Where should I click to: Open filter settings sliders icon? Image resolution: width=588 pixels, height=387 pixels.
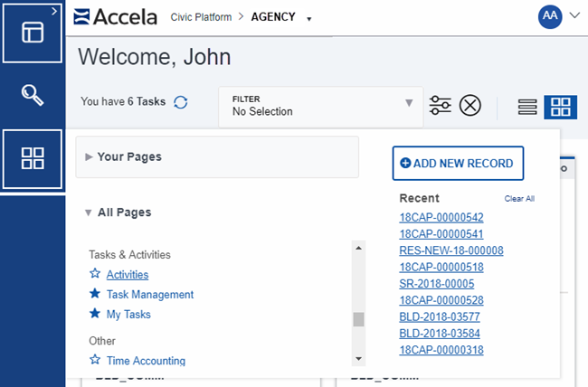coord(441,106)
